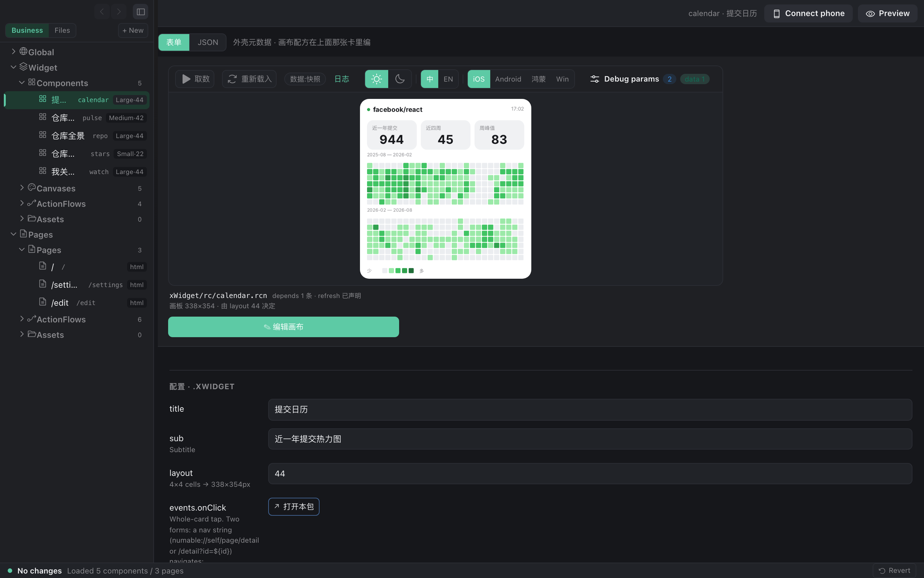Select EN language toggle

point(448,79)
